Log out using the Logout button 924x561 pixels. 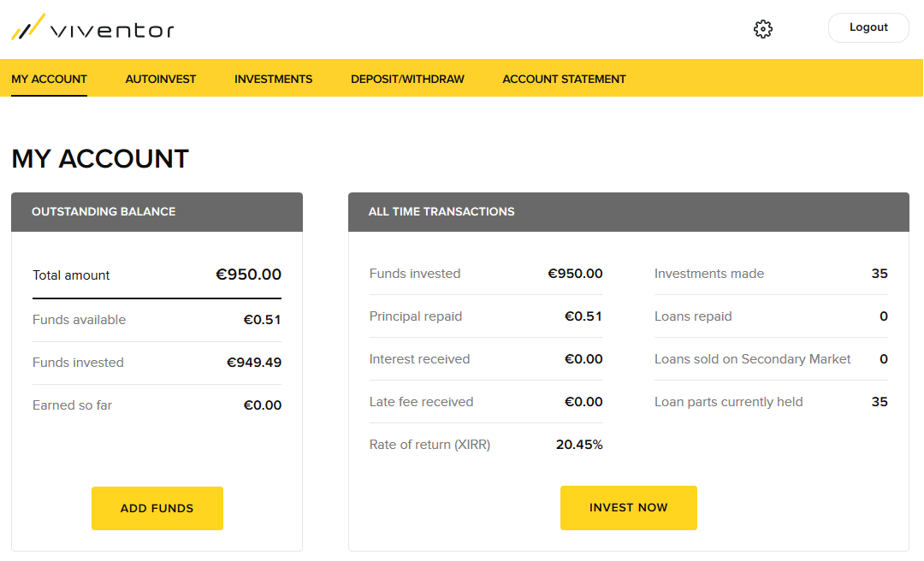[x=868, y=27]
